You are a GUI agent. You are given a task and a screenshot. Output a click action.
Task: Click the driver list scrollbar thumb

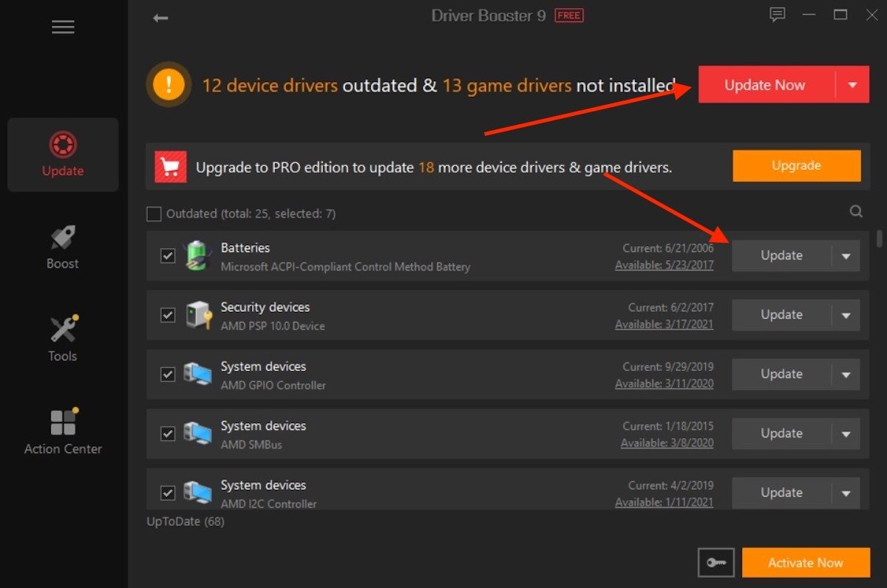click(x=879, y=238)
